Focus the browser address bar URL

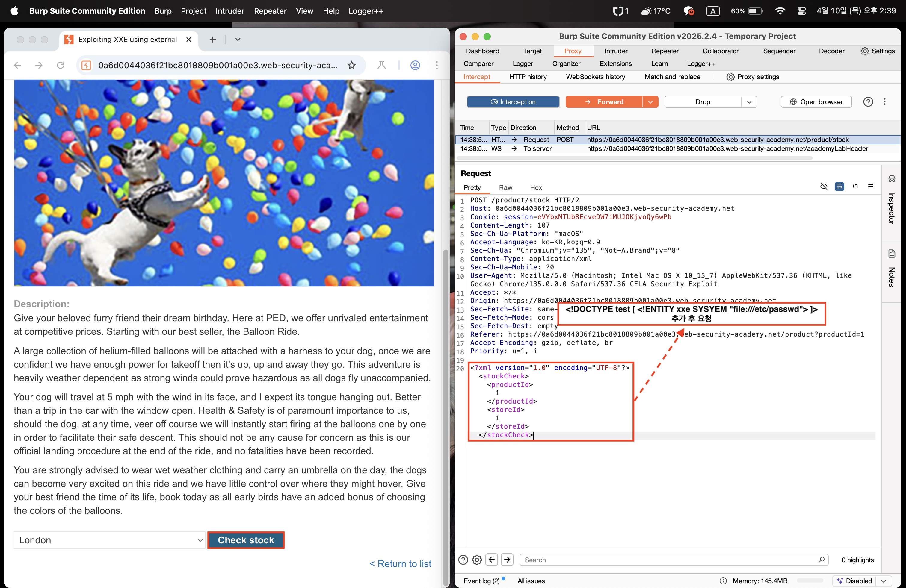pos(218,66)
